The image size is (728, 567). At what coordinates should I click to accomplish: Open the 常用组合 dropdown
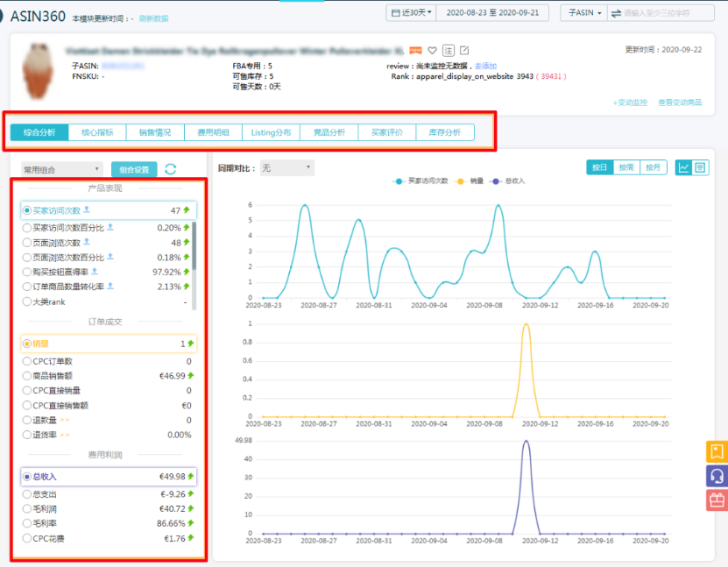[61, 169]
